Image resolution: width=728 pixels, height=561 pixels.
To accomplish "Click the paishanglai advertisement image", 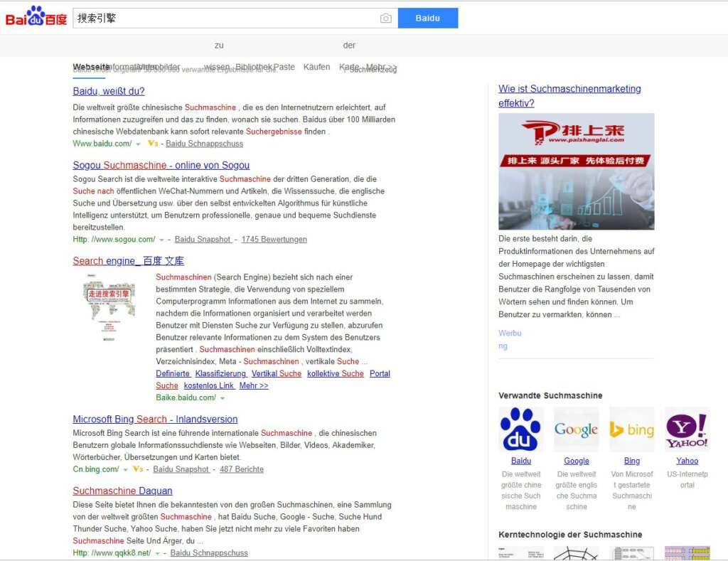I will [576, 171].
